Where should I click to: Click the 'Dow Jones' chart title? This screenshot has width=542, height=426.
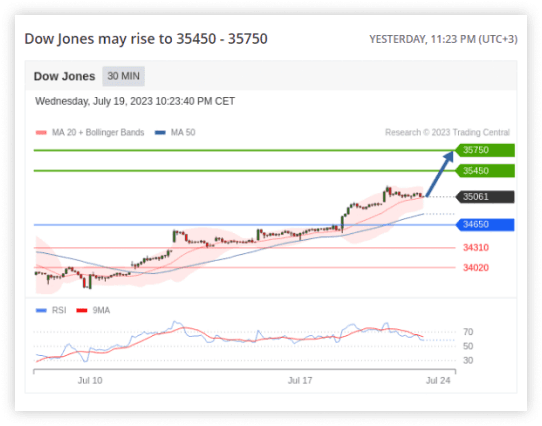[64, 76]
